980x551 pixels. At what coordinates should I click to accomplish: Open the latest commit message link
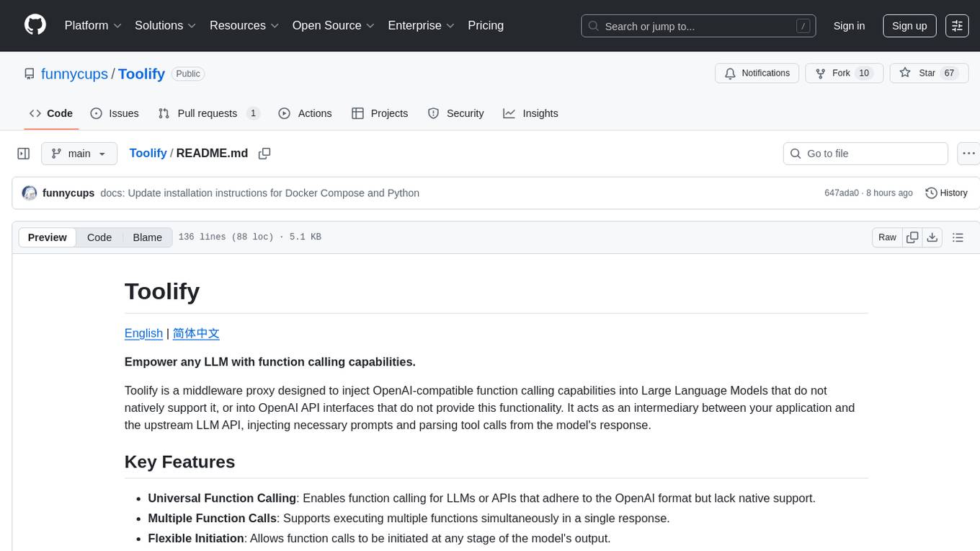259,193
